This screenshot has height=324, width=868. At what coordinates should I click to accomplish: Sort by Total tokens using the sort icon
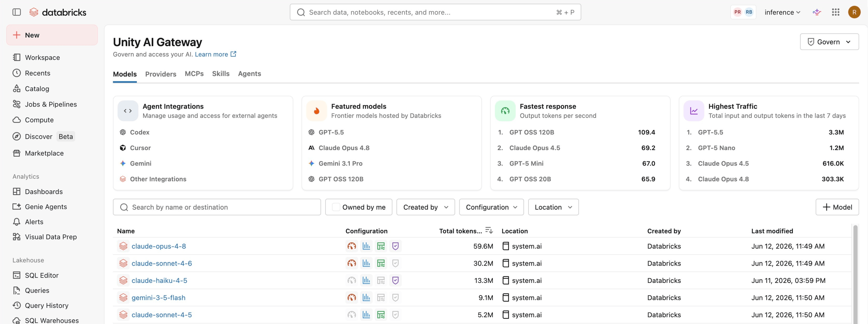489,231
